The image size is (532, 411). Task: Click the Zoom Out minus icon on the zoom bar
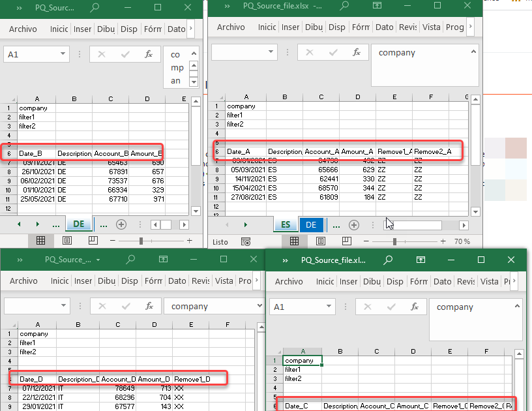click(x=365, y=240)
